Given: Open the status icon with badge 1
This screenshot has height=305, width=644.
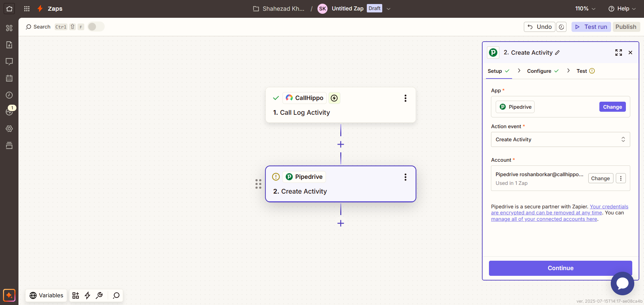Looking at the screenshot, I should pos(10,111).
